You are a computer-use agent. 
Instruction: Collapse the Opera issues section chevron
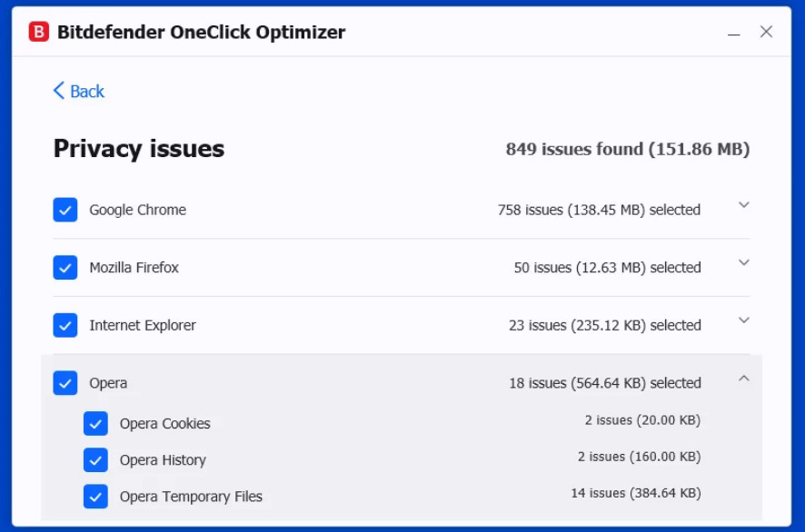point(744,379)
